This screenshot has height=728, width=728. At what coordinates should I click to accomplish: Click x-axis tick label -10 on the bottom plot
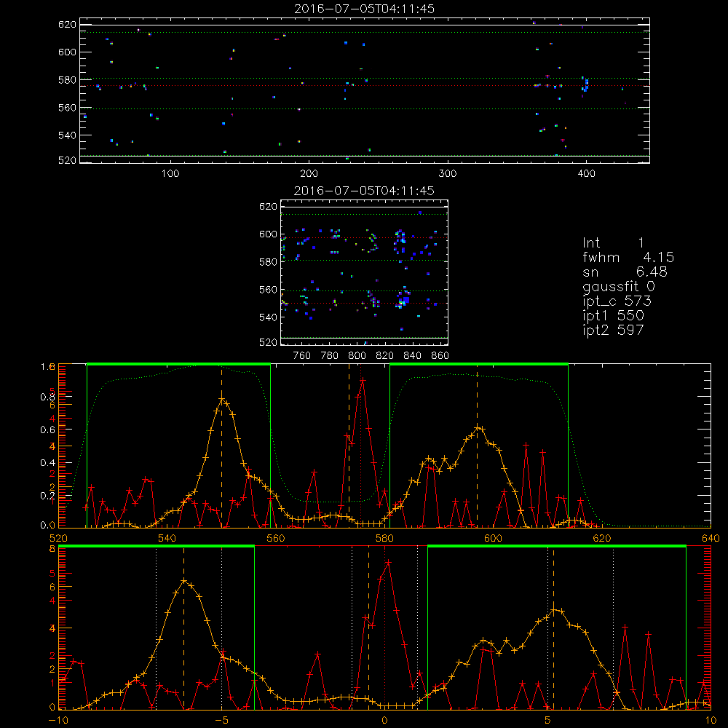pos(58,720)
